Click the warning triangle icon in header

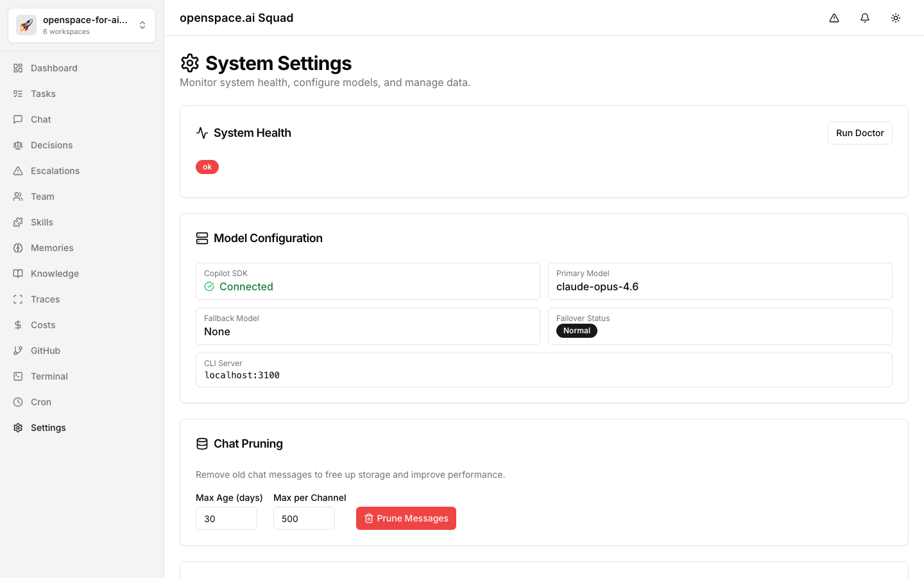click(834, 18)
